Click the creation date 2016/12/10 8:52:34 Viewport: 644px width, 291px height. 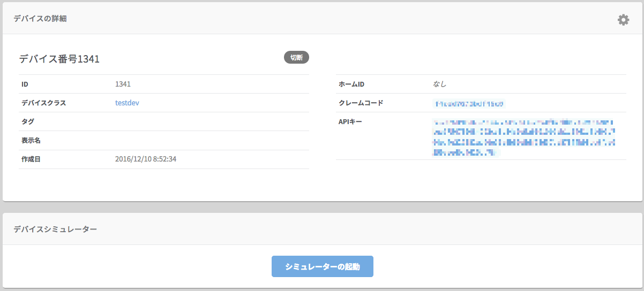(146, 159)
